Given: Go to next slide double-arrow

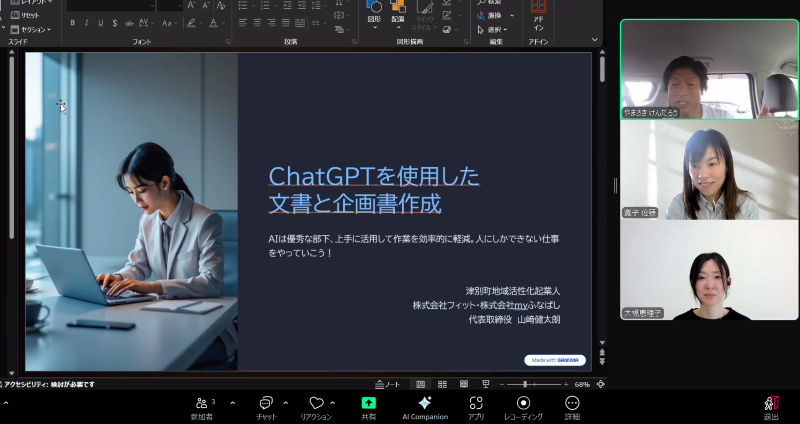Looking at the screenshot, I should (602, 361).
